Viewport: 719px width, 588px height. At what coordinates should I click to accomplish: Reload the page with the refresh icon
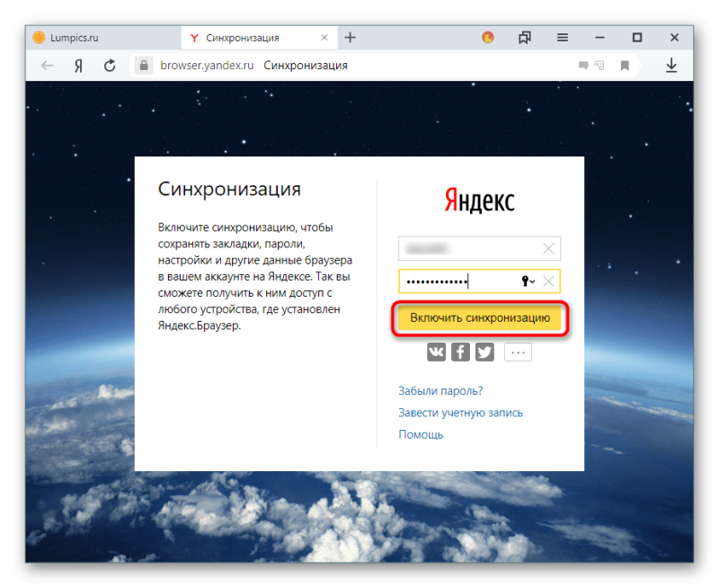point(110,66)
